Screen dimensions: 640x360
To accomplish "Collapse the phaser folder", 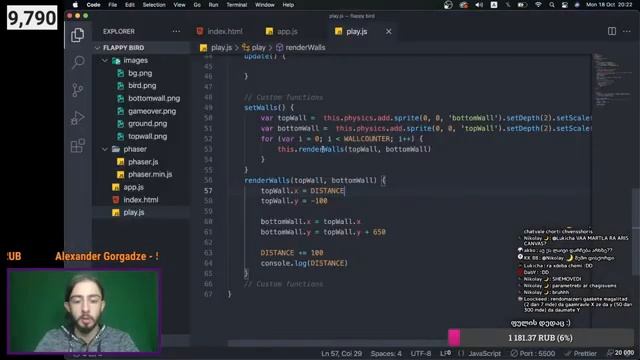I will point(105,149).
